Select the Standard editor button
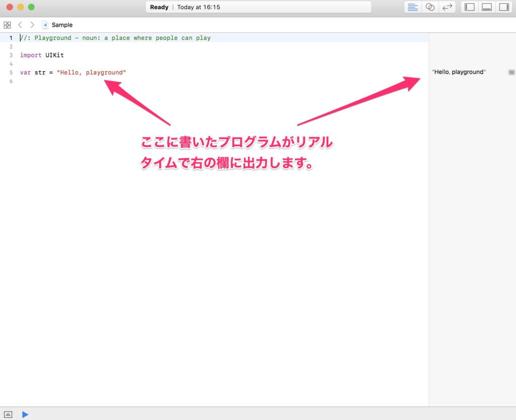This screenshot has width=516, height=420. click(x=413, y=7)
